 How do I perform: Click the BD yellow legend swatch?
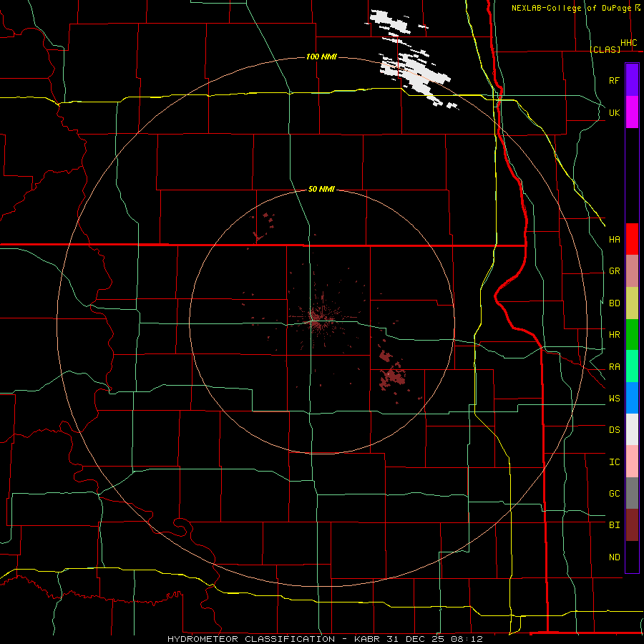point(632,303)
